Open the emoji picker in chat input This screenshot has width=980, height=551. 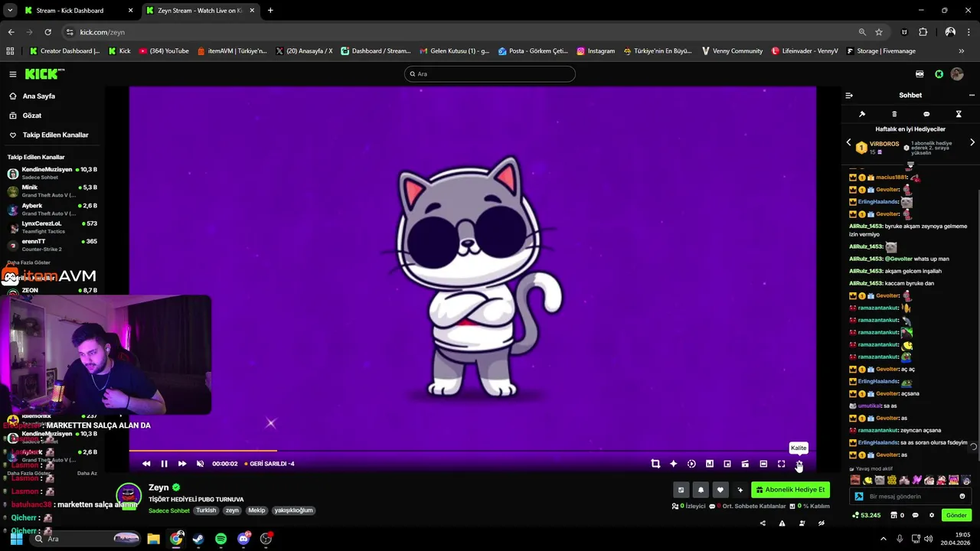click(x=962, y=497)
